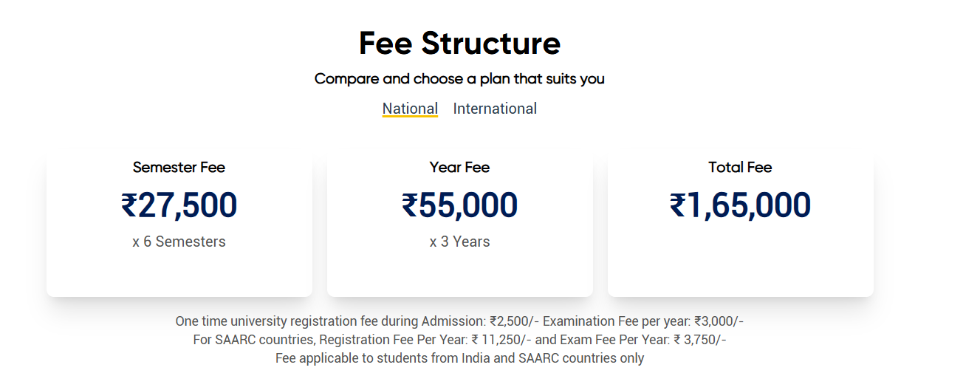Click the 'x 6 Semesters' text
The image size is (980, 390).
tap(179, 242)
